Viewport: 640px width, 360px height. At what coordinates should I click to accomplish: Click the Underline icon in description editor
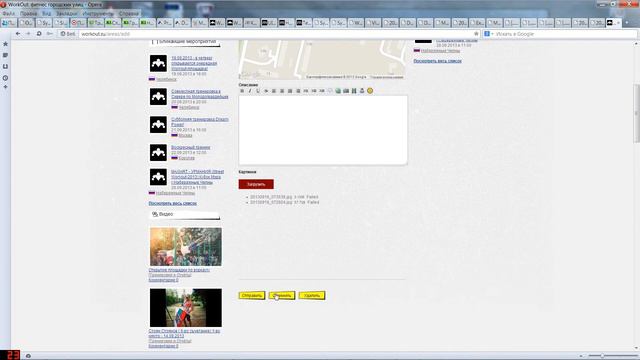(x=258, y=91)
